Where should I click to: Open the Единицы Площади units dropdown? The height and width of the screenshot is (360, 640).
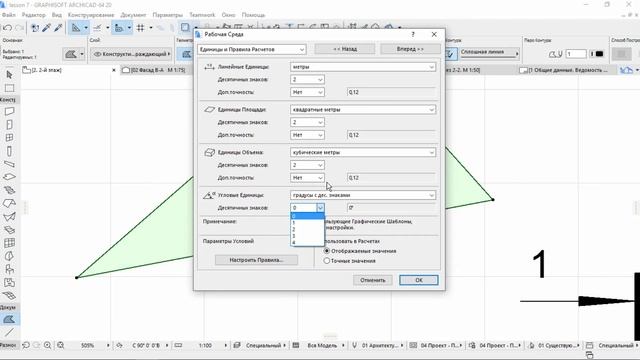click(363, 110)
